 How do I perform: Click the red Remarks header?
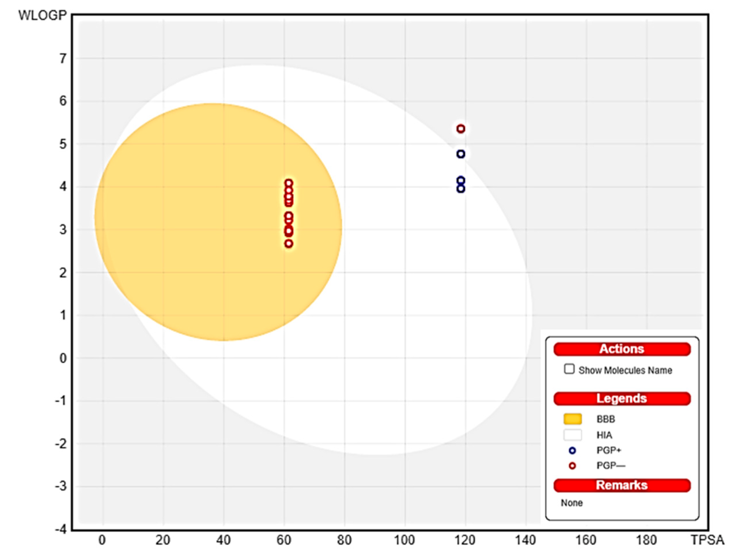point(622,485)
